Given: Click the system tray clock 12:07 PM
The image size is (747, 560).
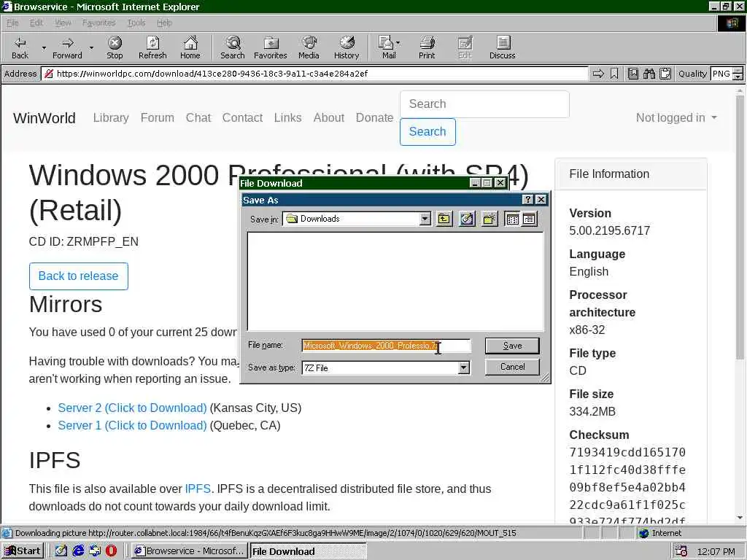Looking at the screenshot, I should coord(716,551).
